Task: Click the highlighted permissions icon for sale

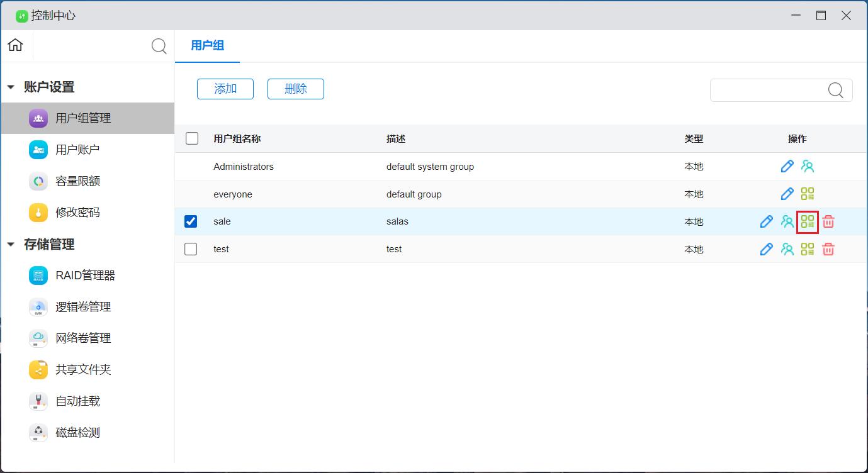Action: pos(808,222)
